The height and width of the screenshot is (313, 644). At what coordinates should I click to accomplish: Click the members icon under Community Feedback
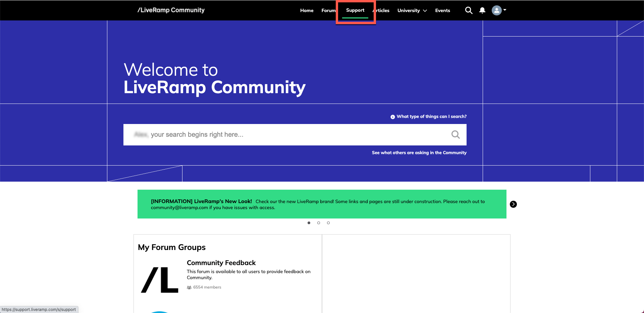(x=189, y=288)
